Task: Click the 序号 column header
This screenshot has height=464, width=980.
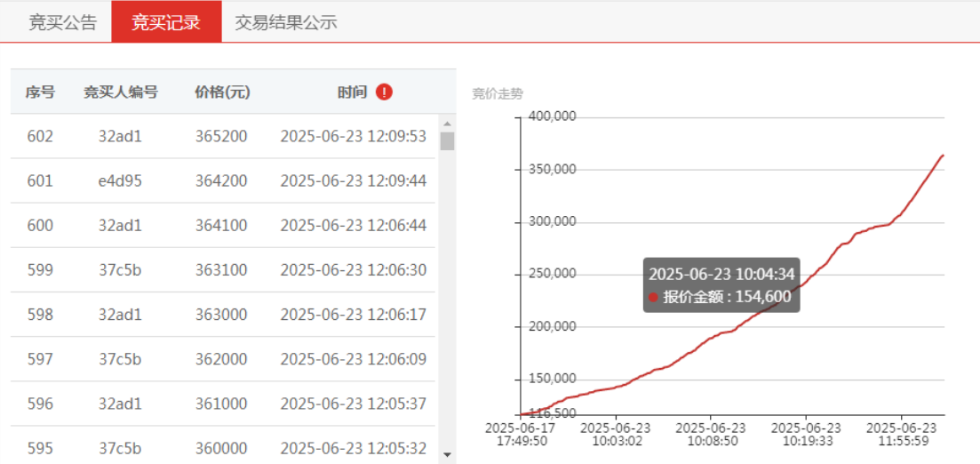Action: [40, 92]
